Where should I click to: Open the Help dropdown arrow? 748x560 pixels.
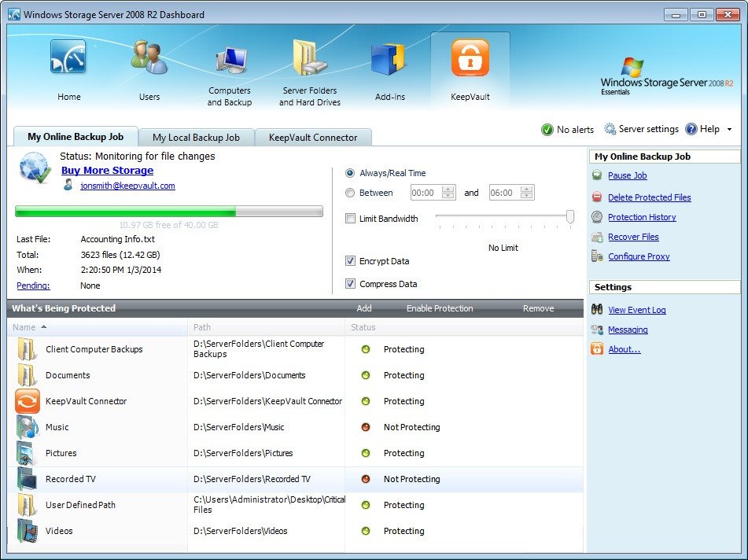tap(729, 129)
